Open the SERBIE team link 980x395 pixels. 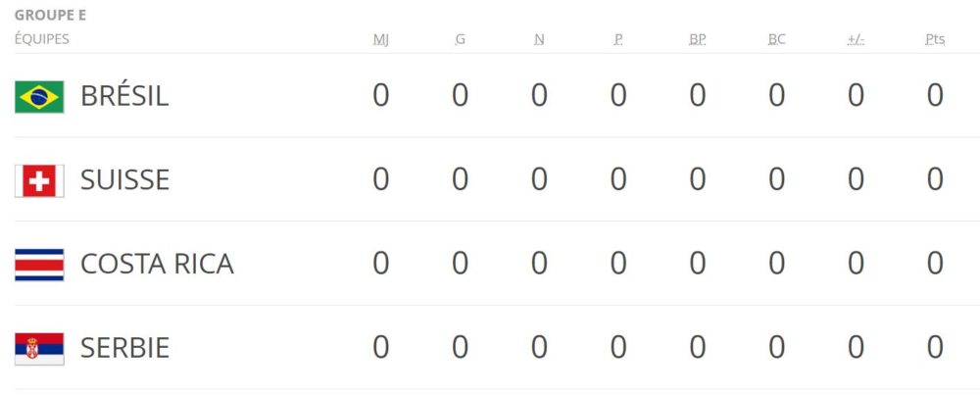[125, 348]
